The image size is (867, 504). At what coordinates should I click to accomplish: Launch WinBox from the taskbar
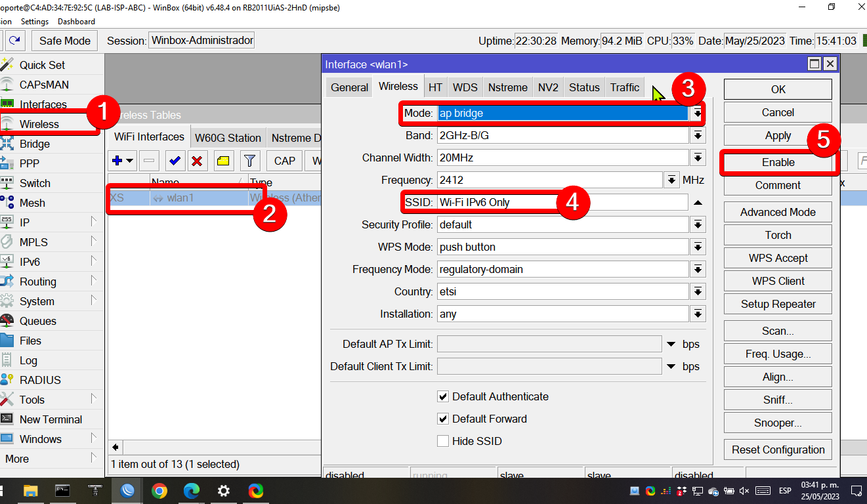[127, 490]
